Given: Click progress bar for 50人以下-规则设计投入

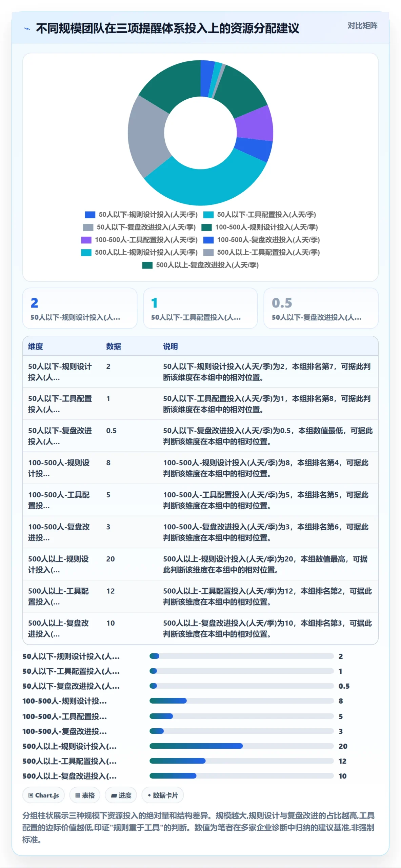Looking at the screenshot, I should click(242, 656).
